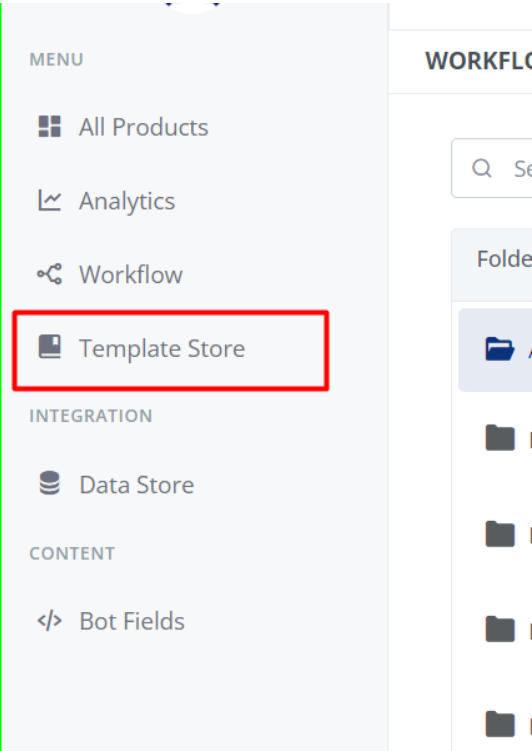Click the Folder column header
The height and width of the screenshot is (751, 532).
[504, 259]
